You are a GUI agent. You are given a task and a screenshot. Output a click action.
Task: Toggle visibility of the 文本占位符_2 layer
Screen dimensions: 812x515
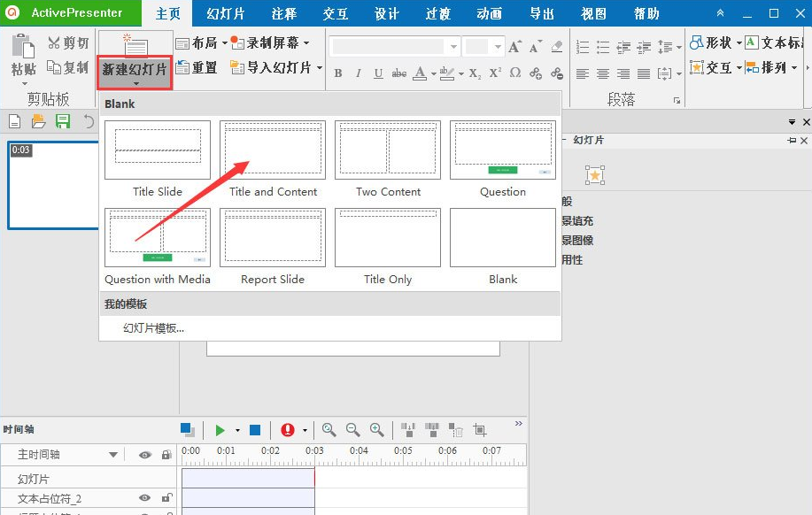coord(145,498)
